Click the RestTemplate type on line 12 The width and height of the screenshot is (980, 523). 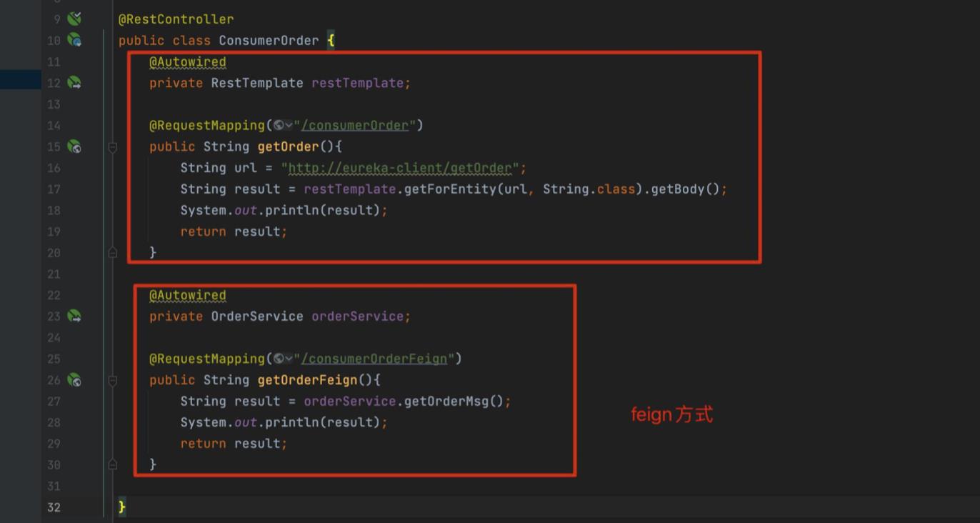tap(257, 83)
